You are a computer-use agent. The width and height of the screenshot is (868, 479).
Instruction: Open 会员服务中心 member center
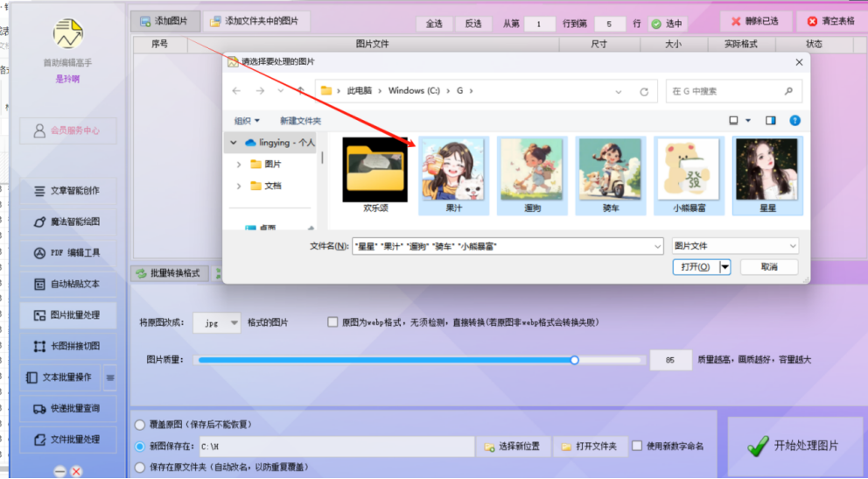[x=68, y=130]
